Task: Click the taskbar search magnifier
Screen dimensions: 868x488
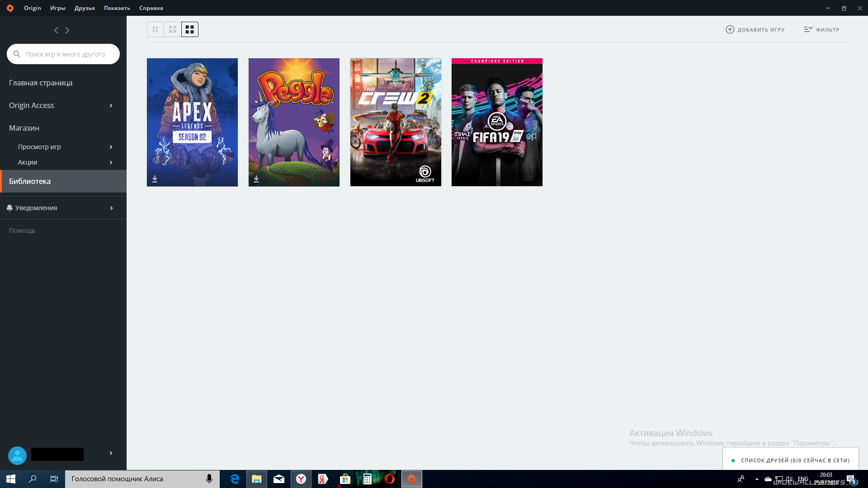Action: point(33,479)
